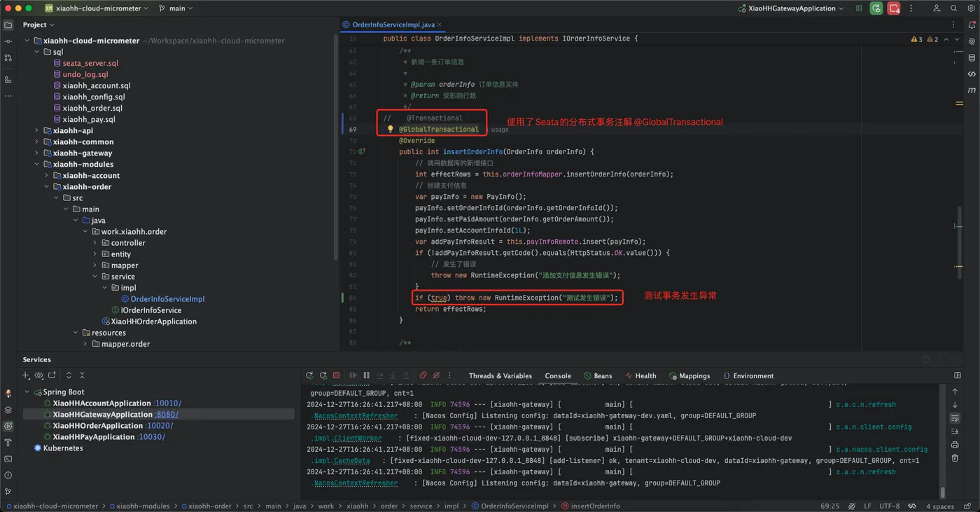This screenshot has width=980, height=512.
Task: Collapse the sql folder
Action: (37, 52)
